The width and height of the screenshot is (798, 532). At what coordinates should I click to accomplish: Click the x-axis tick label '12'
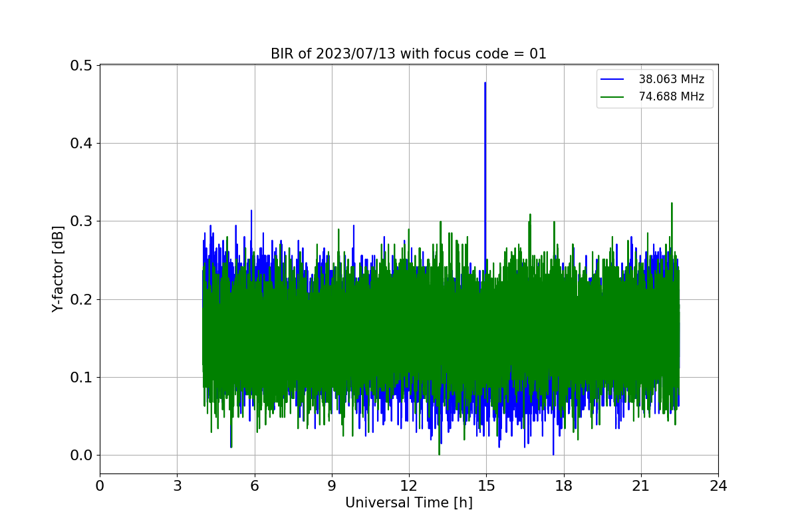pyautogui.click(x=409, y=486)
